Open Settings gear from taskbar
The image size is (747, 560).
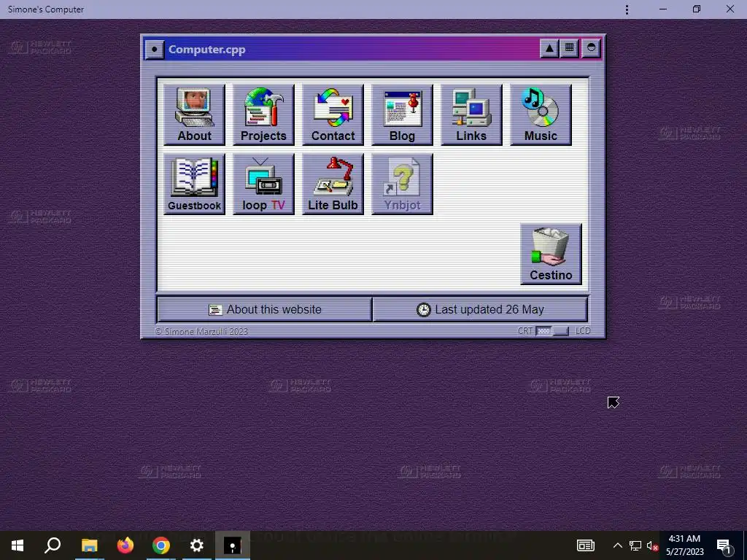pyautogui.click(x=197, y=545)
